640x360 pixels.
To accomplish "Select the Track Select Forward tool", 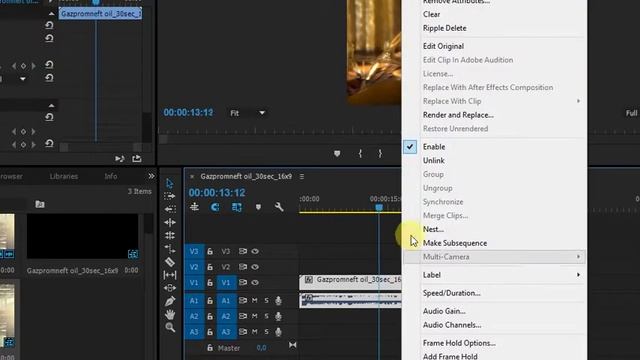I will click(x=169, y=196).
